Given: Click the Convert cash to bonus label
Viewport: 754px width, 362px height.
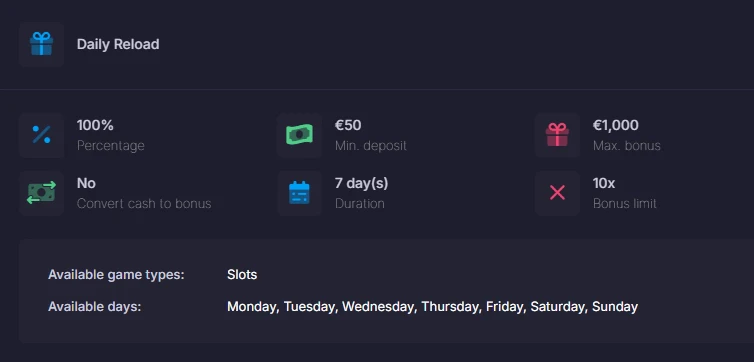Looking at the screenshot, I should [x=144, y=203].
